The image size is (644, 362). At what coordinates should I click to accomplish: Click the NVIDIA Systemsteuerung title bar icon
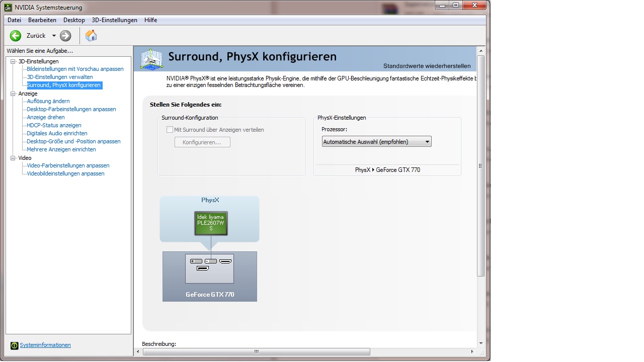[x=9, y=8]
